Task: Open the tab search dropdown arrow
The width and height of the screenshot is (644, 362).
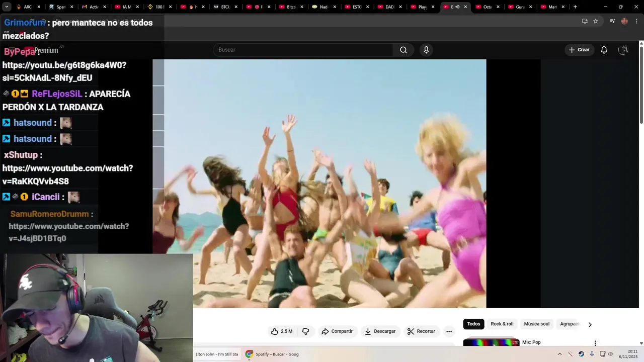Action: 7,7
